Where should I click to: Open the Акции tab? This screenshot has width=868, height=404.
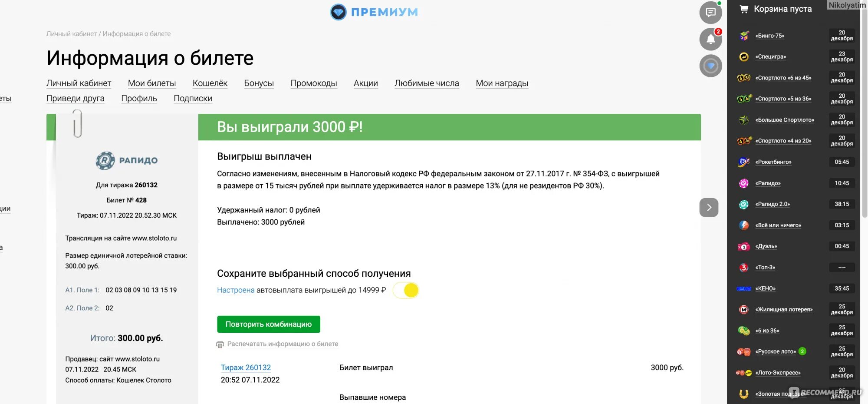pyautogui.click(x=366, y=83)
